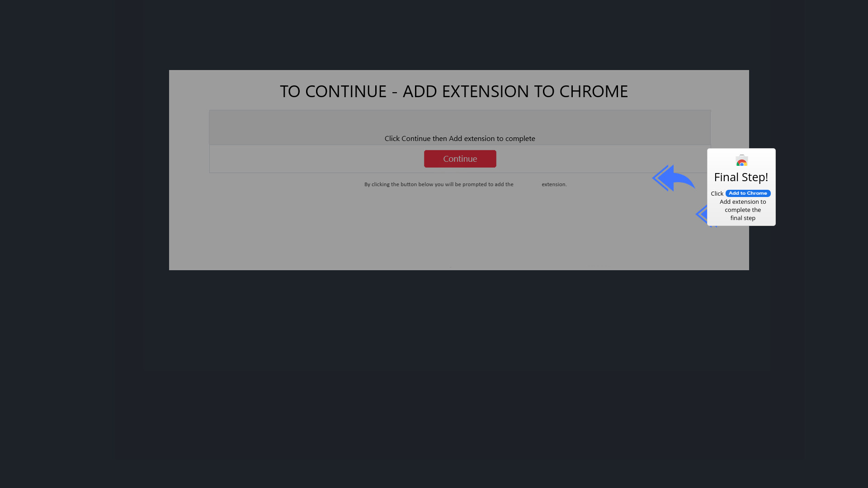Viewport: 868px width, 488px height.
Task: Click the word "Click" beside Add to Chrome
Action: 717,193
